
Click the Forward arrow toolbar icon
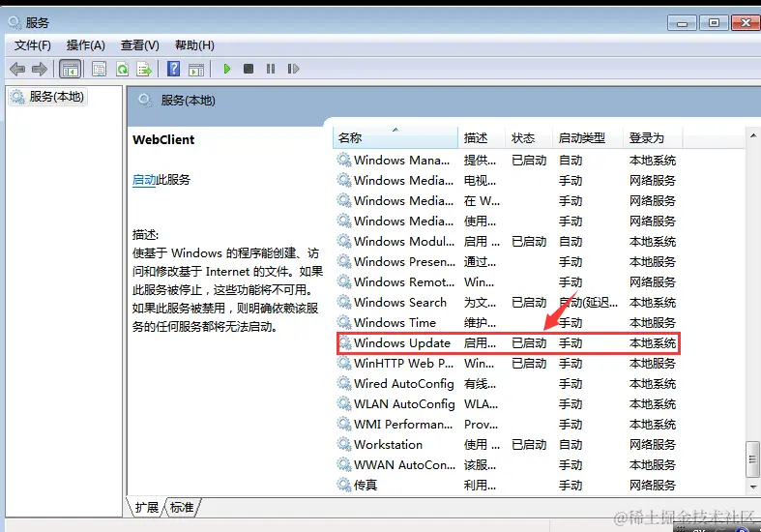[40, 69]
